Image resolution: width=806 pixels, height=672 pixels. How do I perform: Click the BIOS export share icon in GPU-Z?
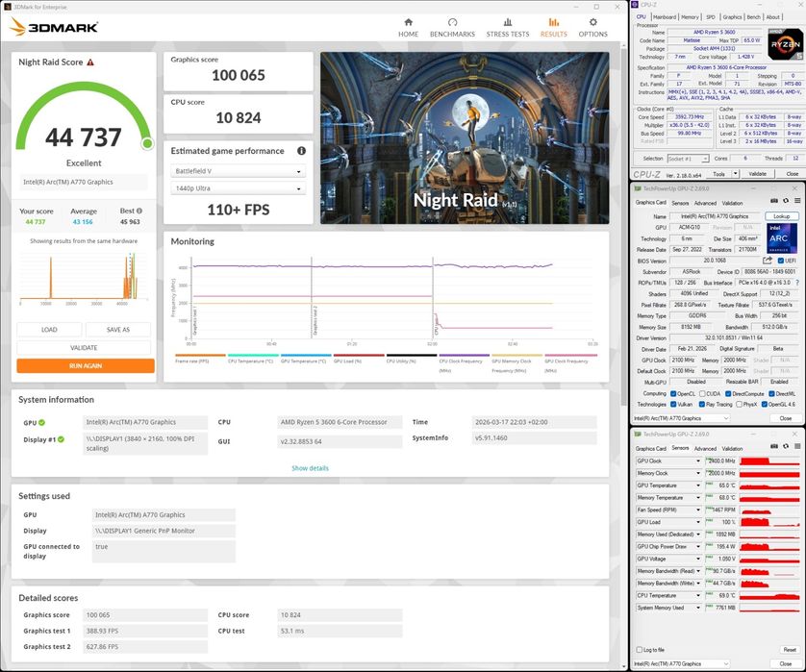point(768,261)
